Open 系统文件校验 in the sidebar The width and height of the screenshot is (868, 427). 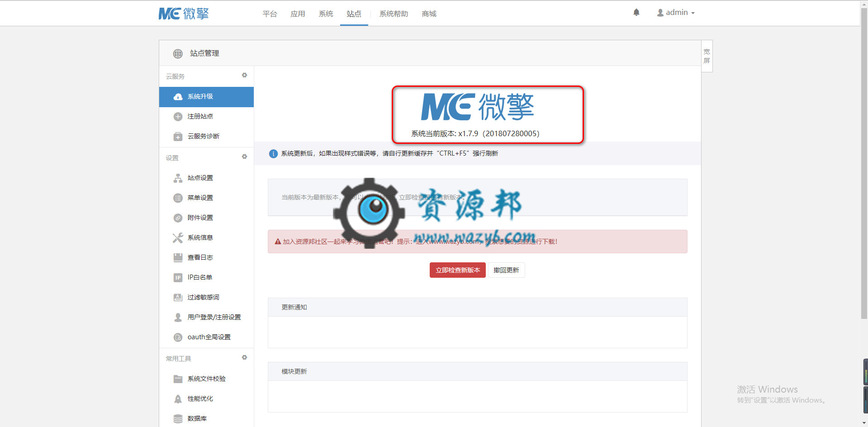click(206, 379)
